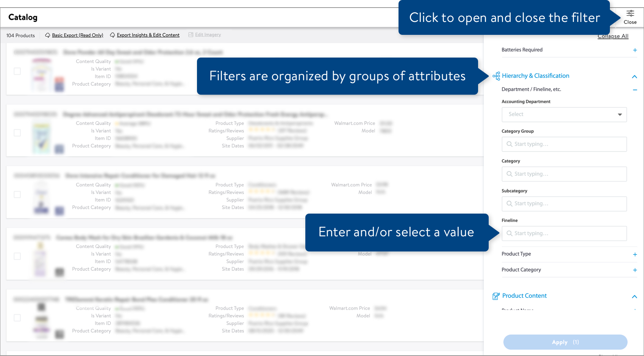Image resolution: width=644 pixels, height=356 pixels.
Task: Click the Hierarchy & Classification group icon
Action: click(496, 76)
